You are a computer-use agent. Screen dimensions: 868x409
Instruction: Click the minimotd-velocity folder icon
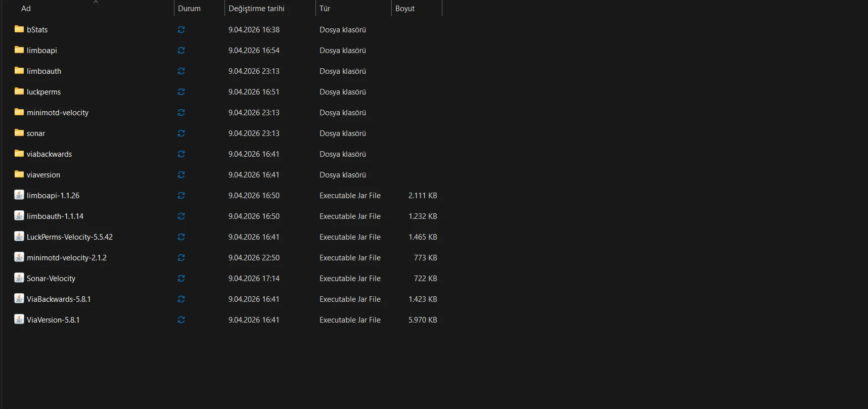[19, 112]
